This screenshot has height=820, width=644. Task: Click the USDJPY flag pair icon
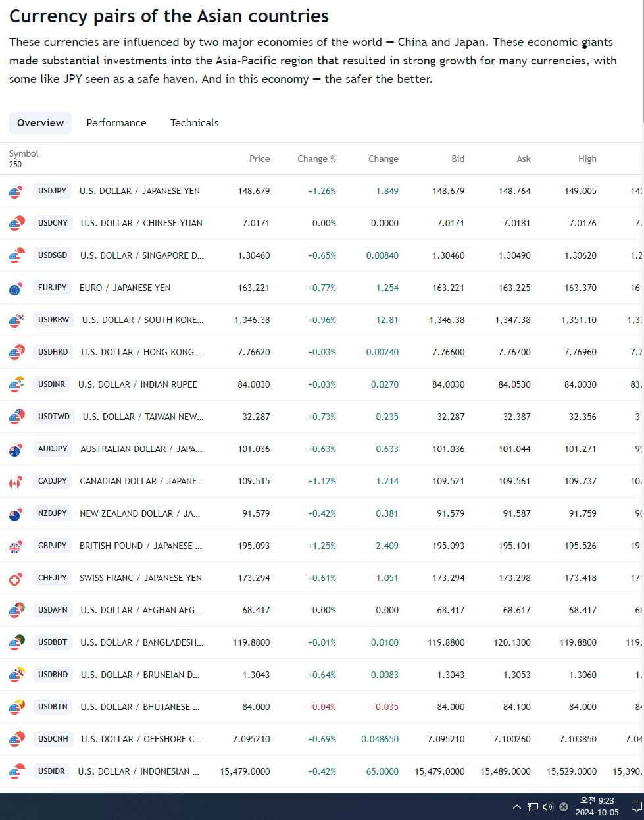point(17,191)
